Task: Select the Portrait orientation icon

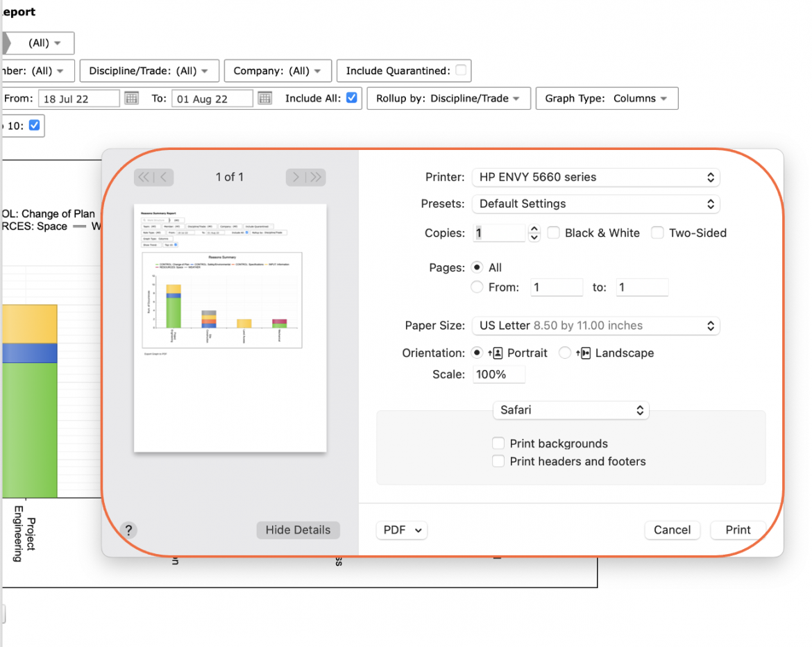Action: [495, 353]
